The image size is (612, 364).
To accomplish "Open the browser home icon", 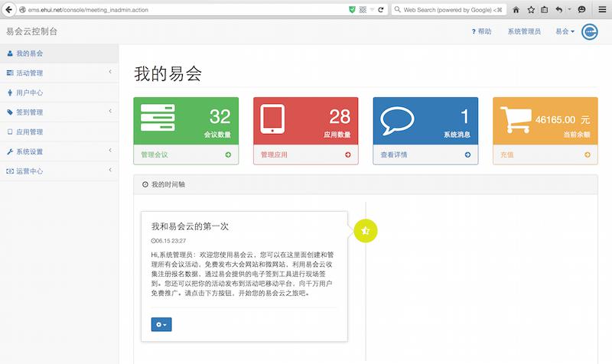I will pyautogui.click(x=516, y=9).
